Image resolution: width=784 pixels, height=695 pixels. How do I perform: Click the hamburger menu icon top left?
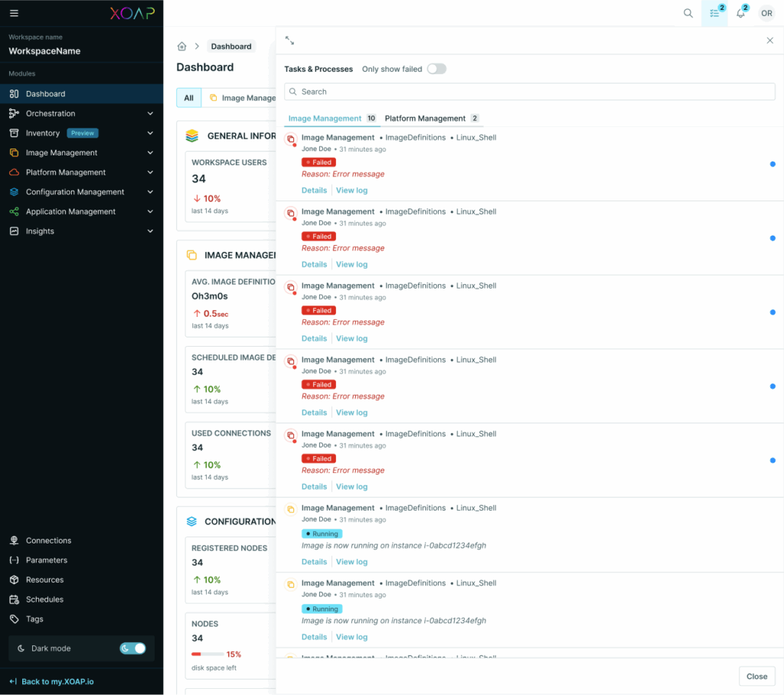point(14,12)
